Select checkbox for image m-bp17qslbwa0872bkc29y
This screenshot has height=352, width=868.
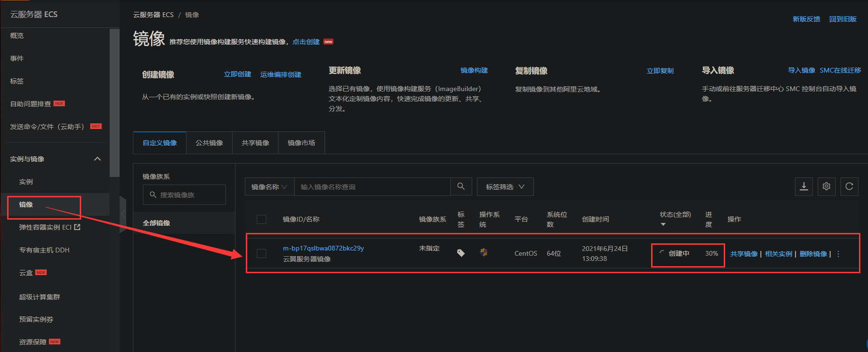click(261, 253)
